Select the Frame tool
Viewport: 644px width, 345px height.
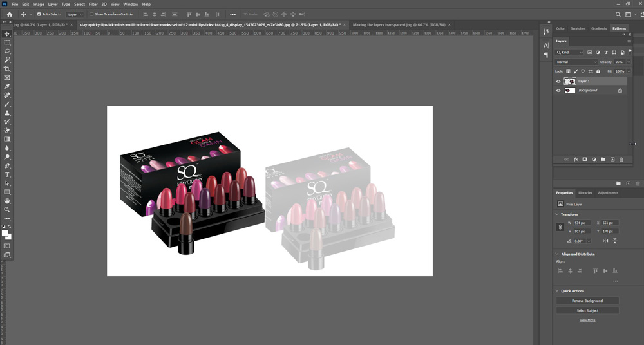tap(7, 78)
